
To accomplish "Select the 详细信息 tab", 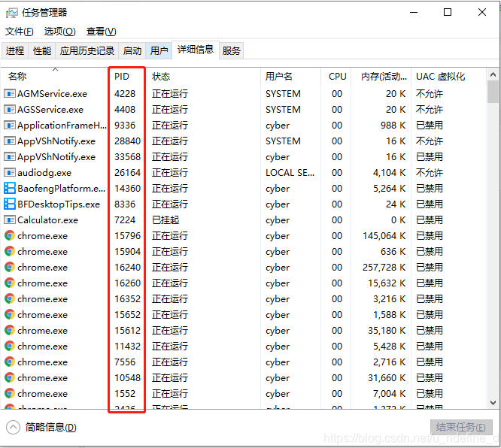I will pyautogui.click(x=196, y=50).
